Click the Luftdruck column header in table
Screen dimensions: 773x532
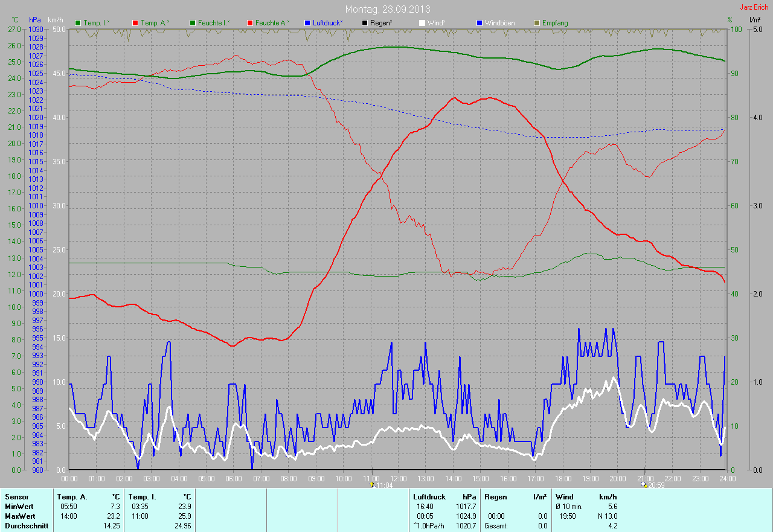pyautogui.click(x=430, y=496)
